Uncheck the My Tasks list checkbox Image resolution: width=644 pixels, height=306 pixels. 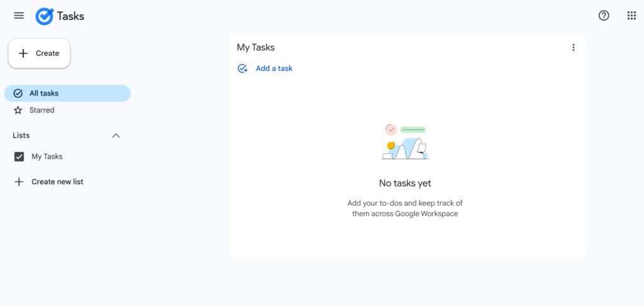[19, 156]
